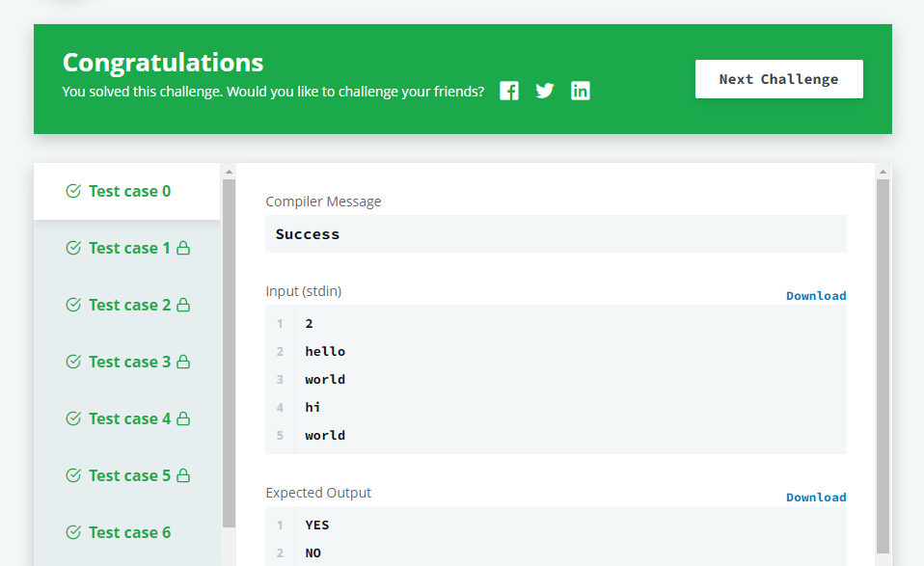The height and width of the screenshot is (566, 924).
Task: Share challenge on LinkedIn icon
Action: 581,91
